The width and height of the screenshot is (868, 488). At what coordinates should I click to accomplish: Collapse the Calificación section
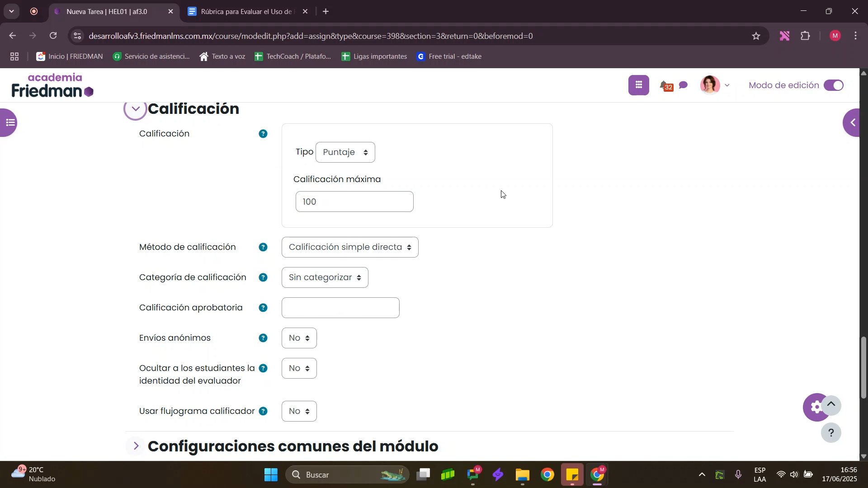pos(135,109)
